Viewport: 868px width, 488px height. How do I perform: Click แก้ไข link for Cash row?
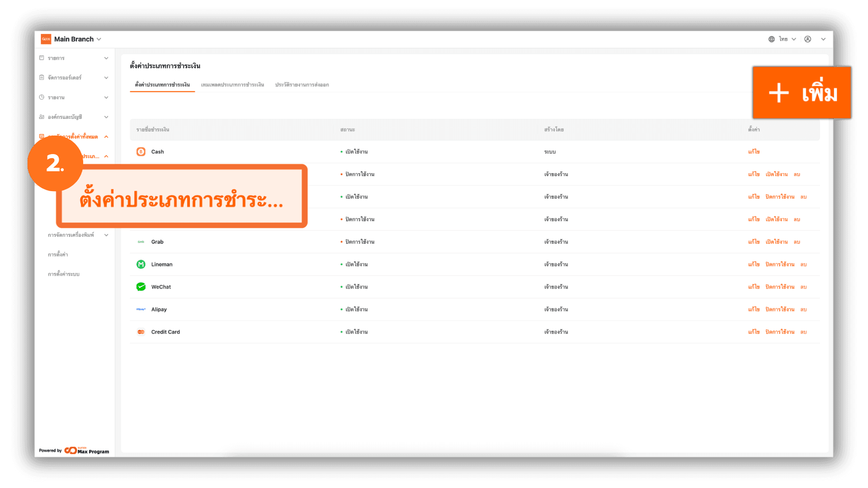(x=754, y=152)
